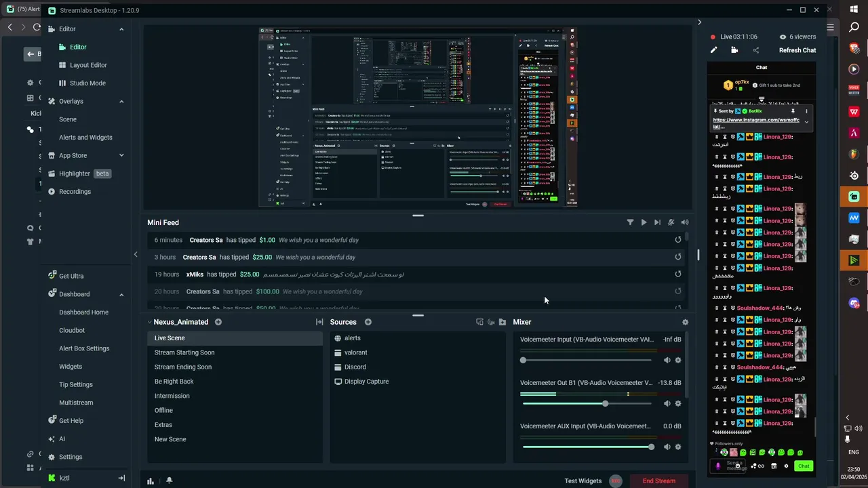Collapse the Editor section in sidebar
The height and width of the screenshot is (488, 868).
[x=121, y=29]
